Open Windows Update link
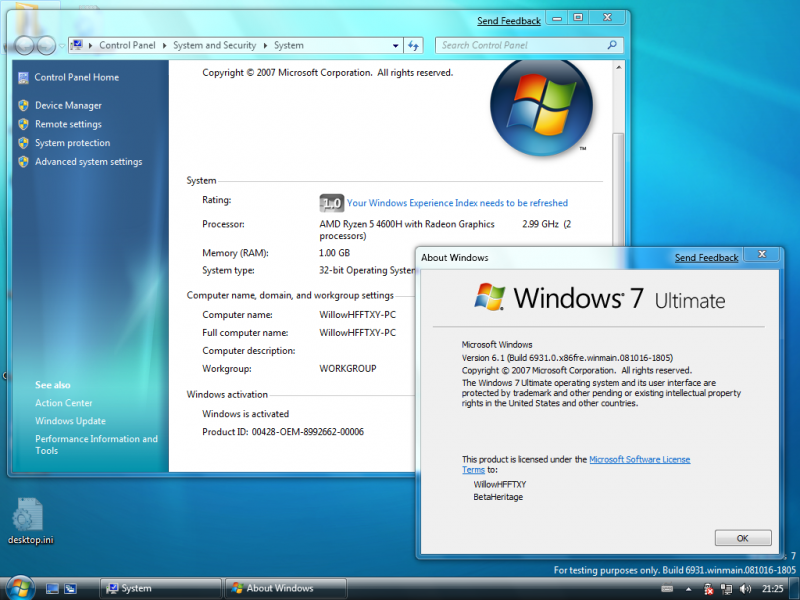Screen dimensions: 800x600 click(x=70, y=421)
